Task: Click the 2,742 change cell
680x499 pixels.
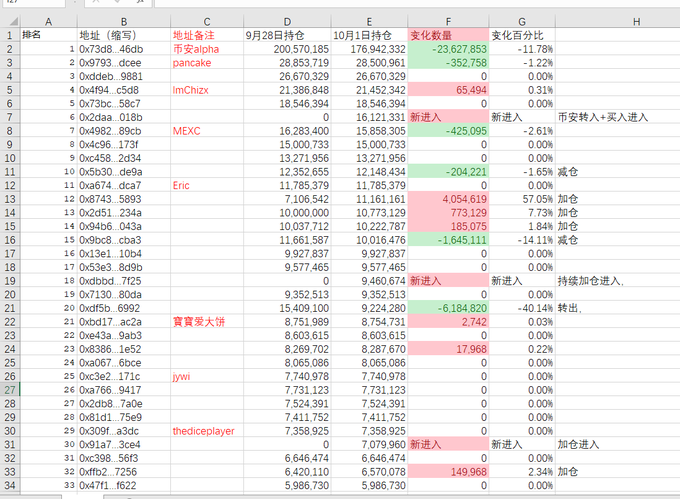Action: [448, 322]
